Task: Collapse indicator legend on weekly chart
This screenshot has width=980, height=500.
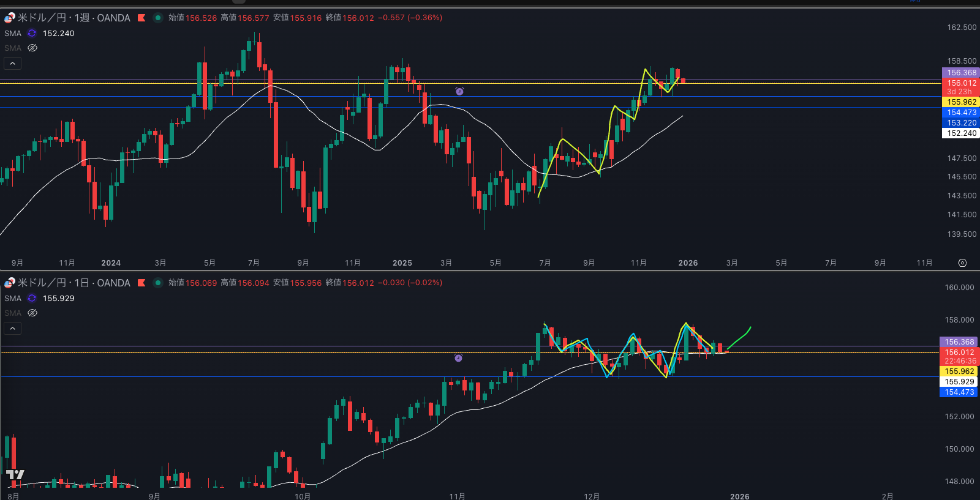Action: coord(12,63)
